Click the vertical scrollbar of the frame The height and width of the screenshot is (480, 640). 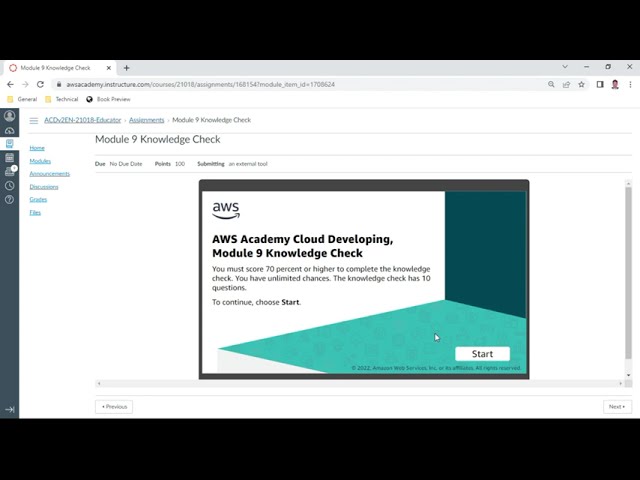(x=629, y=273)
